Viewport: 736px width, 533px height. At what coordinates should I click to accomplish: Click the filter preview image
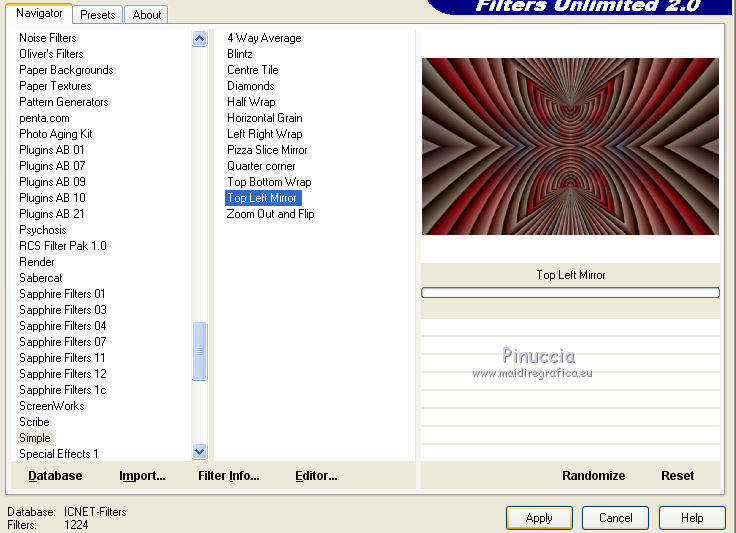(570, 146)
